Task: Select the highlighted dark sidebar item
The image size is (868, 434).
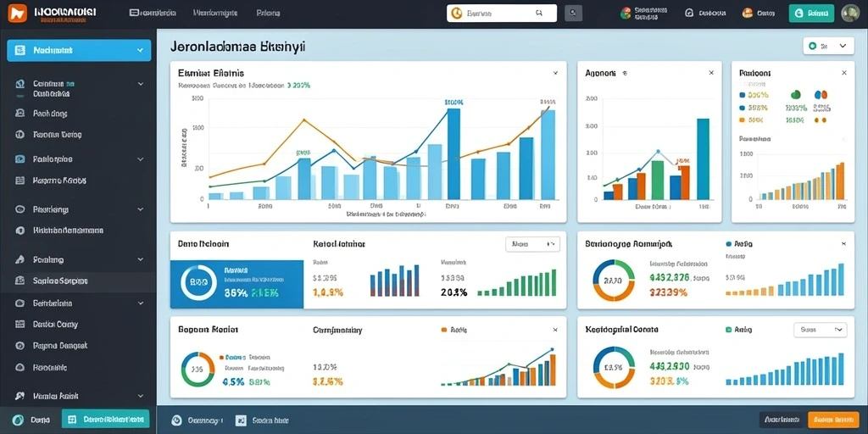Action: 78,281
